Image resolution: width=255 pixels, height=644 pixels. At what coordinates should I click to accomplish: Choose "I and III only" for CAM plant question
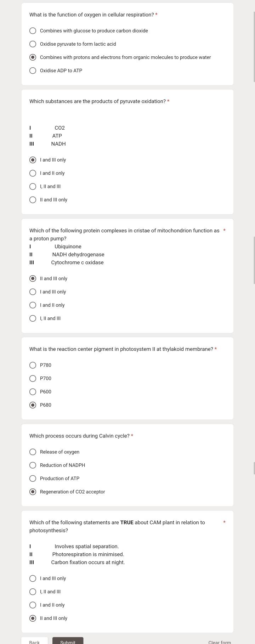point(33,578)
